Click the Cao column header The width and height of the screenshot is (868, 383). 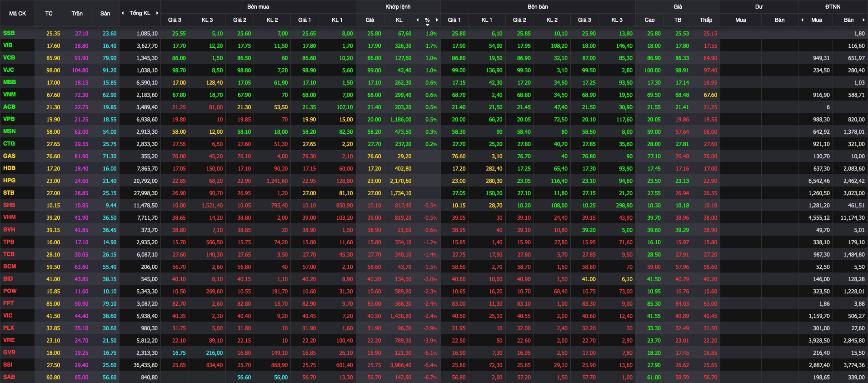tap(650, 20)
